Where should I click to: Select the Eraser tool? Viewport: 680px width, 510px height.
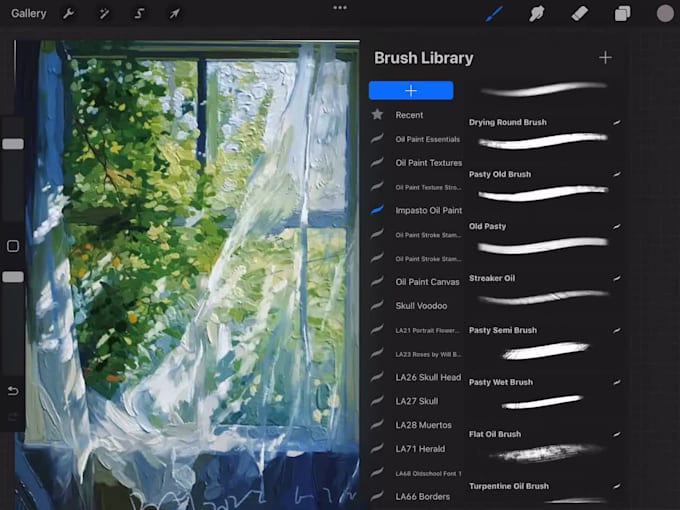[579, 13]
